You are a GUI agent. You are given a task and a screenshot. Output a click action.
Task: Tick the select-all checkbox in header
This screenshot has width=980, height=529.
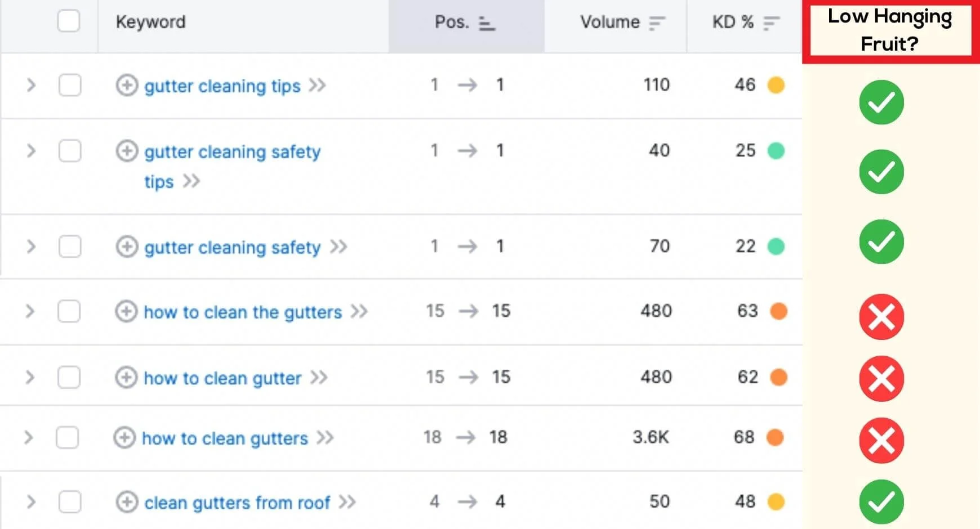coord(69,21)
